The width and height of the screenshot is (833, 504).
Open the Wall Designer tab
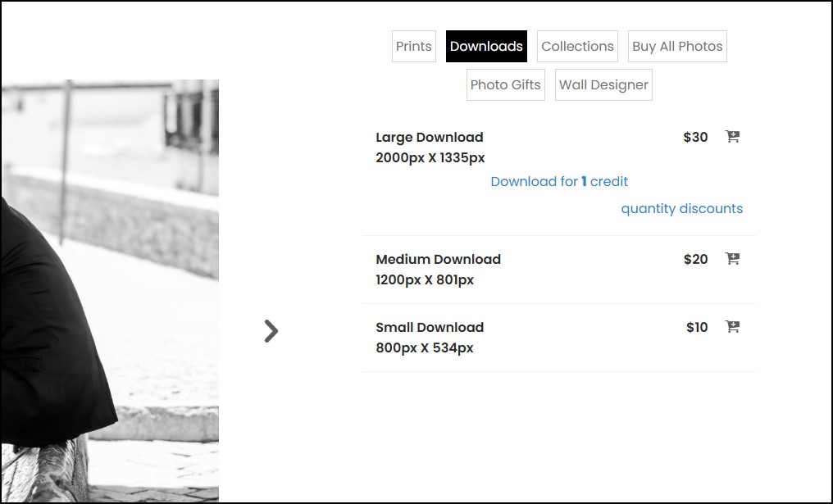click(603, 85)
